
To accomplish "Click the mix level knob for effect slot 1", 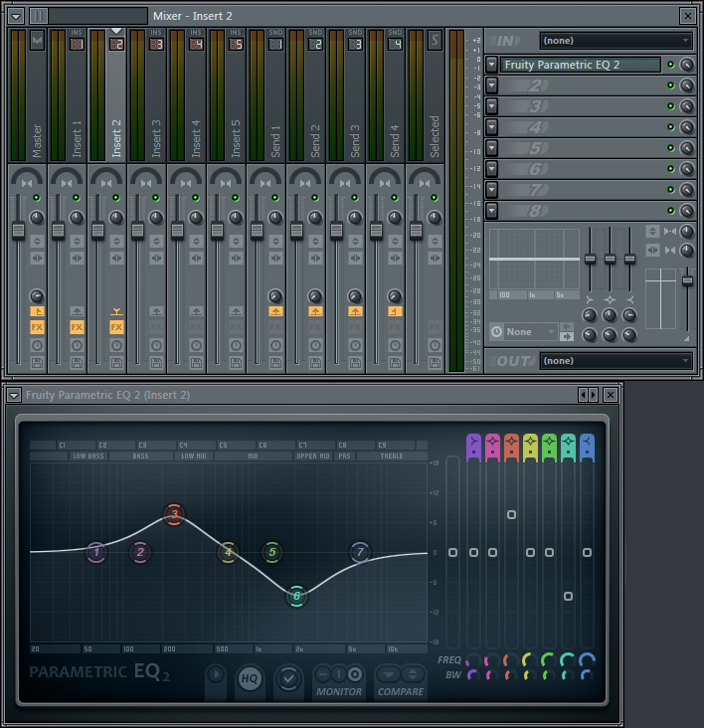I will (687, 65).
